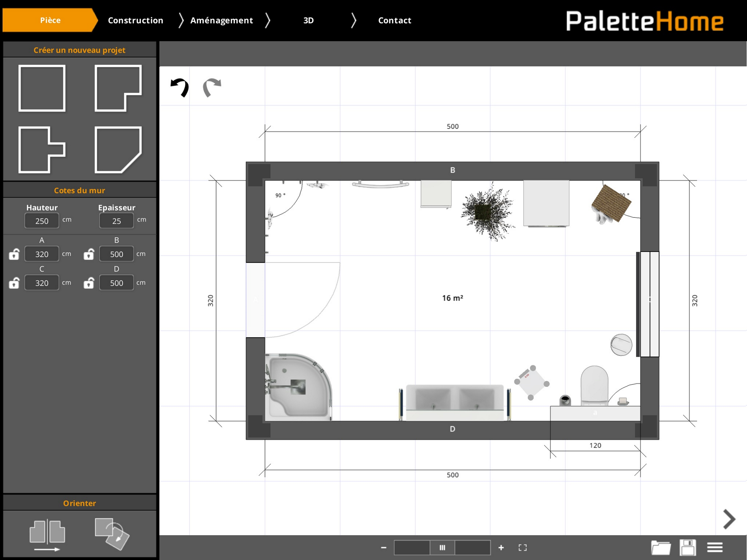Switch to the Construction tab
This screenshot has height=560, width=747.
point(135,20)
